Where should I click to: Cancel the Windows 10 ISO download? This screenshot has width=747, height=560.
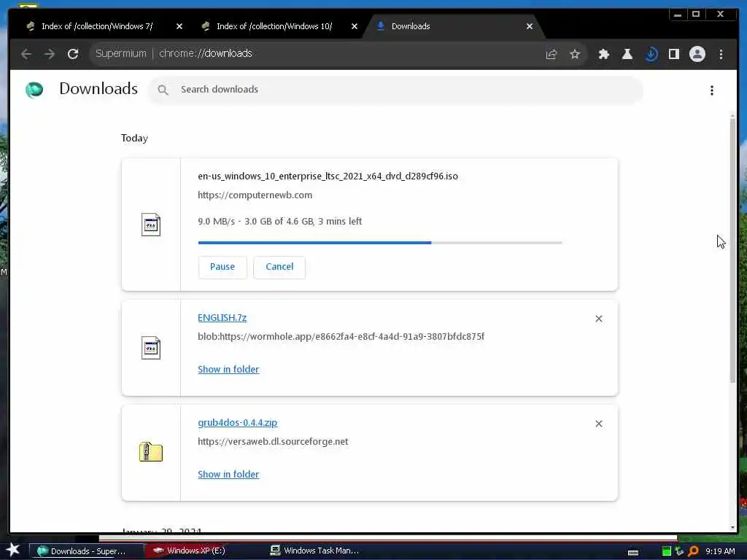point(279,267)
